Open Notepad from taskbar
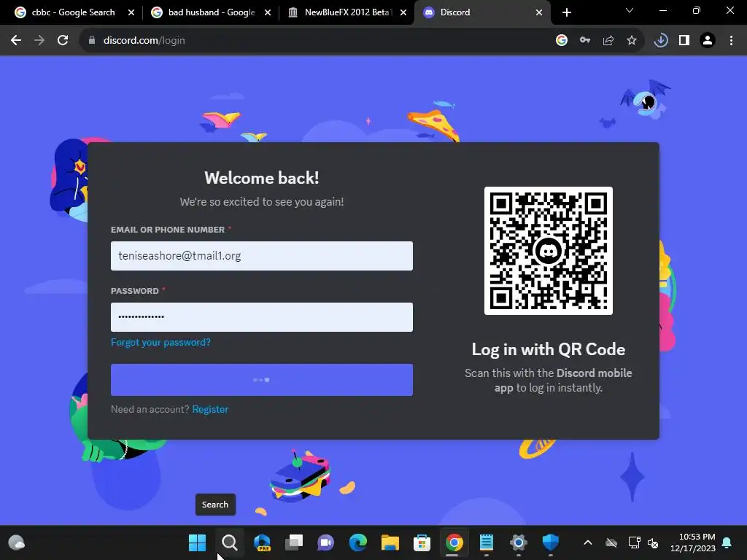The width and height of the screenshot is (747, 560). tap(487, 542)
